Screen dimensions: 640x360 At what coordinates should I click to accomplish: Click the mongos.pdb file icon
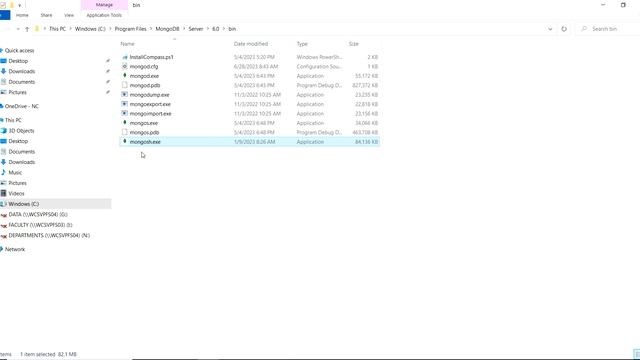coord(125,132)
